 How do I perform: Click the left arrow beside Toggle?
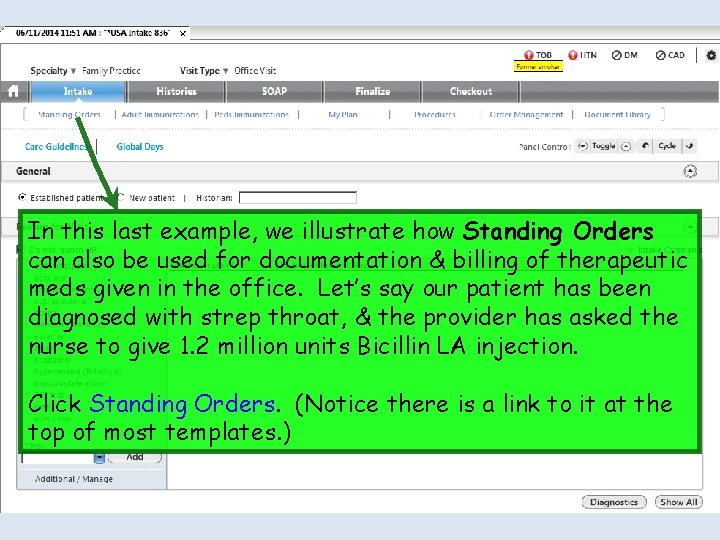click(x=583, y=146)
